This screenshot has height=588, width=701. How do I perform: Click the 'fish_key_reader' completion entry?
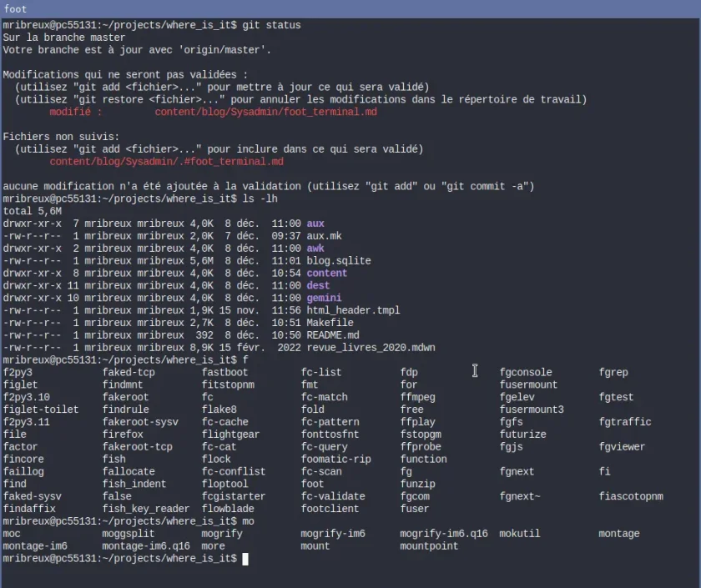click(146, 509)
